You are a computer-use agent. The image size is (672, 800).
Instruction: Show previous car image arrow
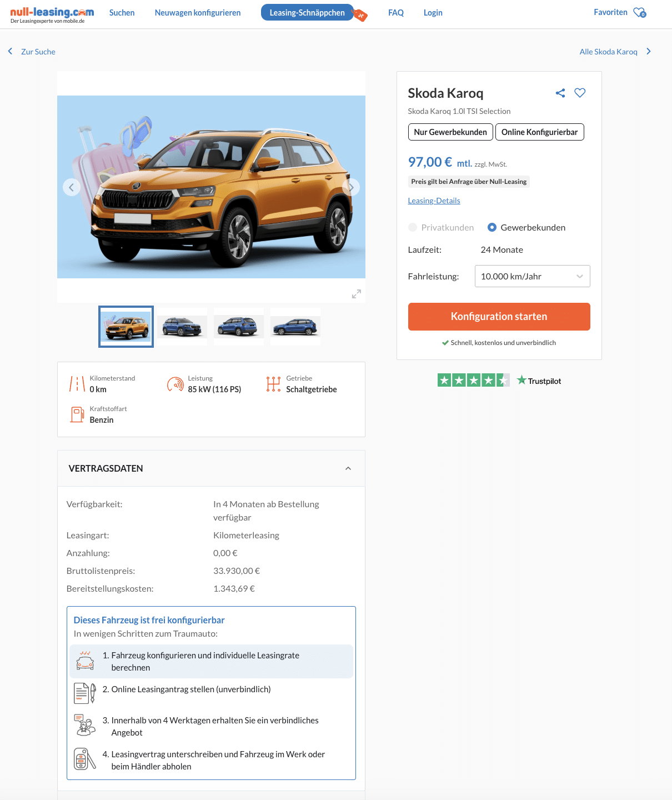[71, 187]
